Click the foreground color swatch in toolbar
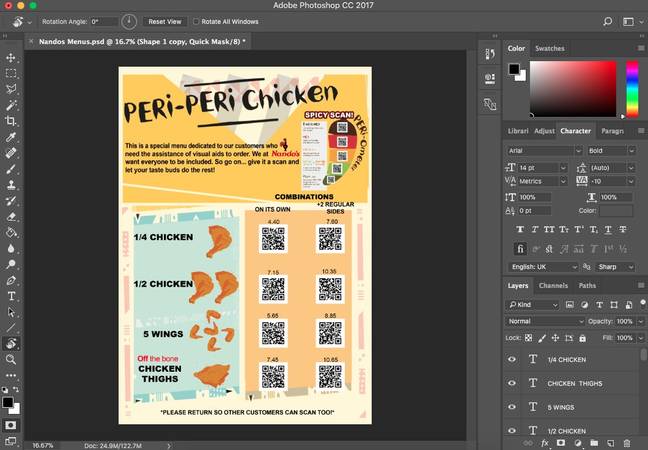This screenshot has width=648, height=450. (7, 402)
